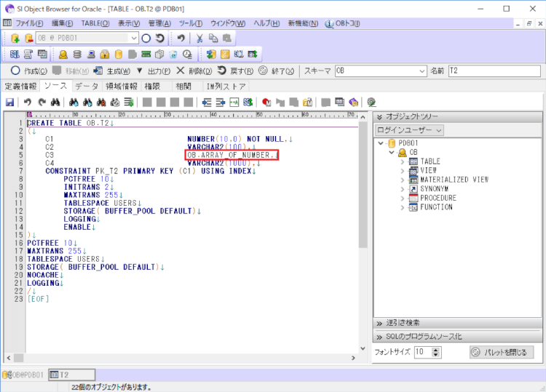546x392 pixels.
Task: Switch to the データ tab
Action: point(87,87)
